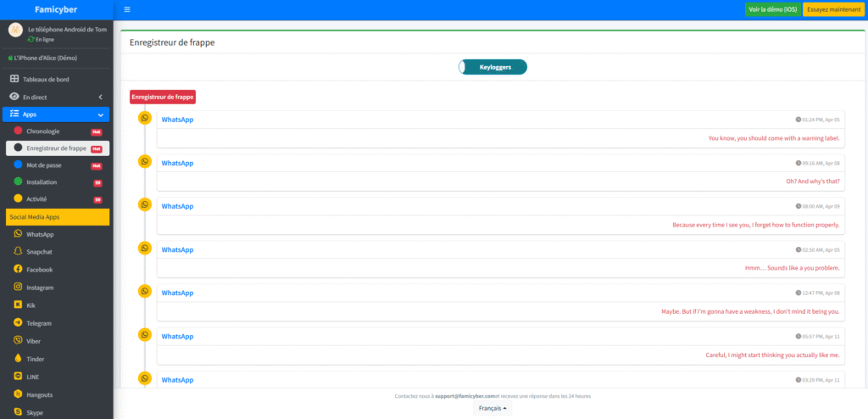Click the Mot de passe blue dot icon
868x419 pixels.
(x=18, y=165)
